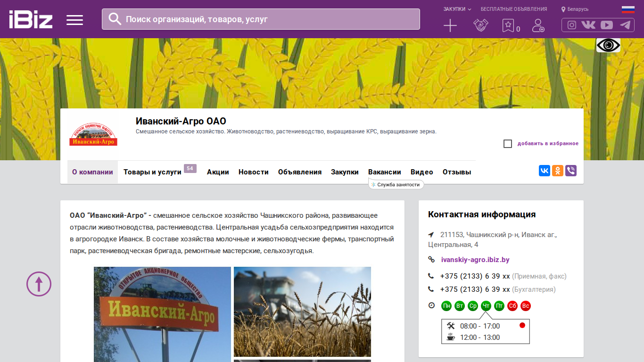Open the Telegram header icon

[x=625, y=25]
